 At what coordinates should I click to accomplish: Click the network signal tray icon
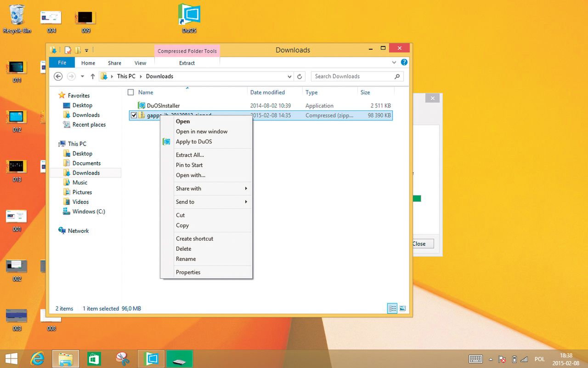click(x=524, y=359)
